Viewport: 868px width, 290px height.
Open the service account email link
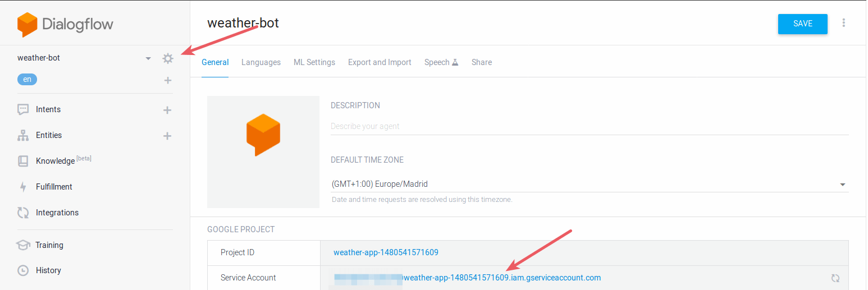(x=468, y=278)
